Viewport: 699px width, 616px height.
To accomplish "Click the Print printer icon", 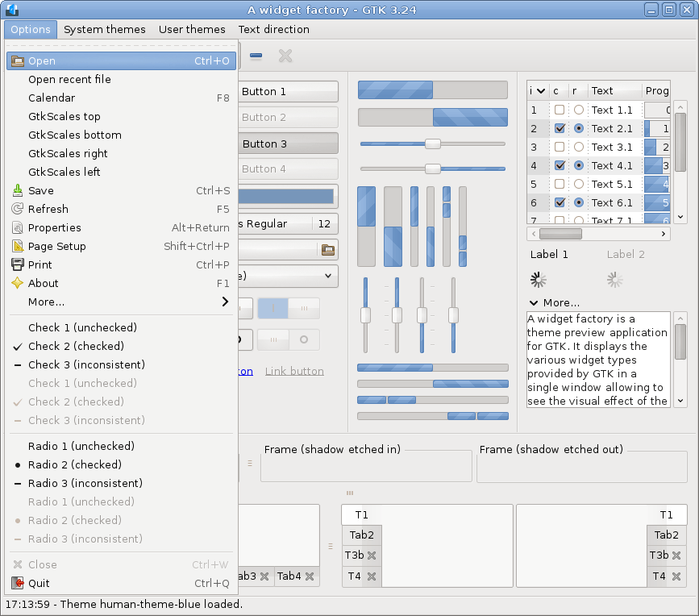I will (x=18, y=264).
